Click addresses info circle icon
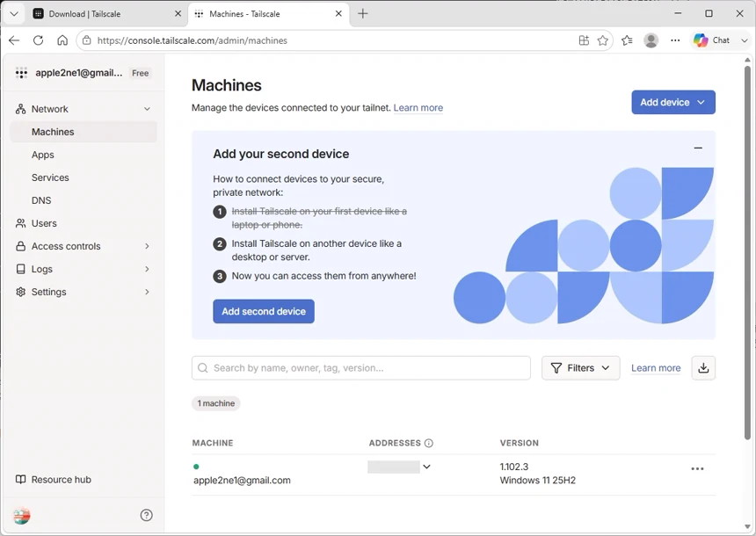The width and height of the screenshot is (756, 536). 429,443
